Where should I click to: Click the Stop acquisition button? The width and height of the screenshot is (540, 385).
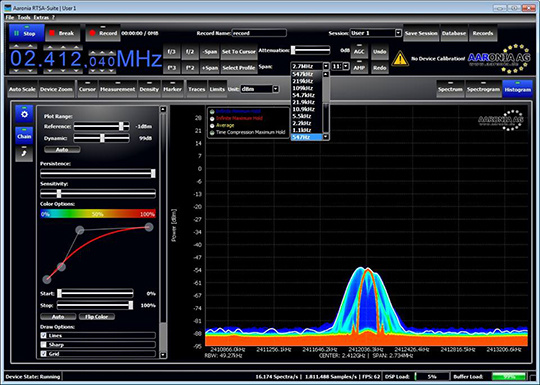[x=27, y=33]
